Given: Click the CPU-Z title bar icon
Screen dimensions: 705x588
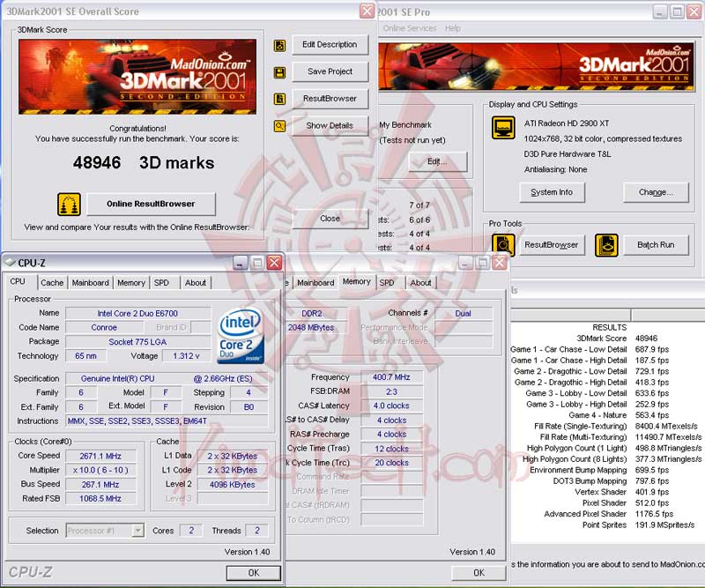Looking at the screenshot, I should (10, 263).
